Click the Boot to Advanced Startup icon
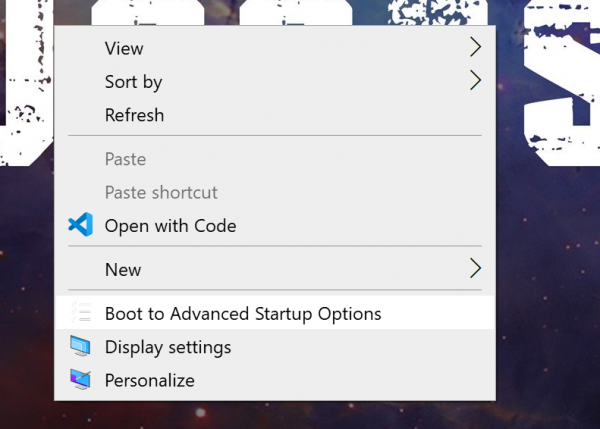 click(80, 313)
